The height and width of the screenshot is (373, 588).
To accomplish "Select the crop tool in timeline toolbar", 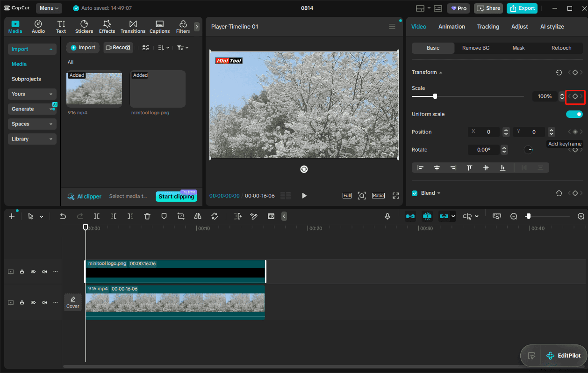I will (x=181, y=216).
